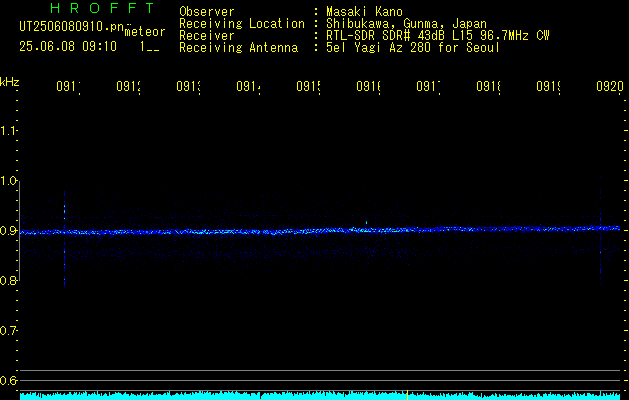Click the 0.7 kHz axis label

pyautogui.click(x=8, y=331)
